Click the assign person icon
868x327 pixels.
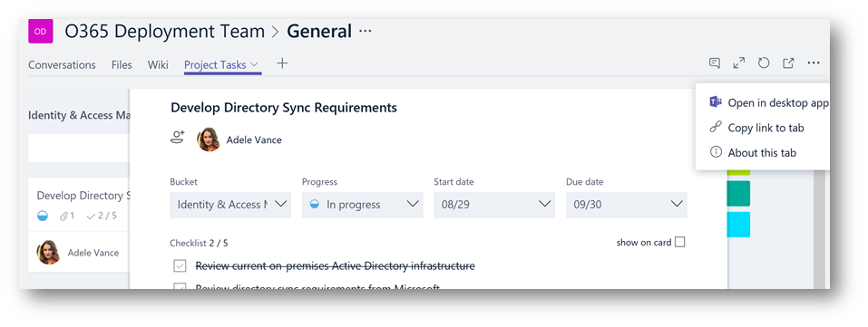178,137
